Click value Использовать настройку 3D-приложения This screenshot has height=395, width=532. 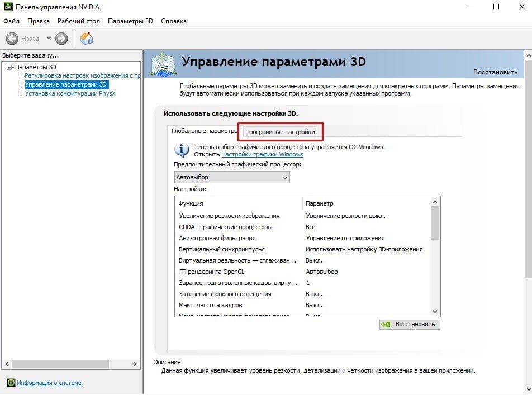[364, 249]
